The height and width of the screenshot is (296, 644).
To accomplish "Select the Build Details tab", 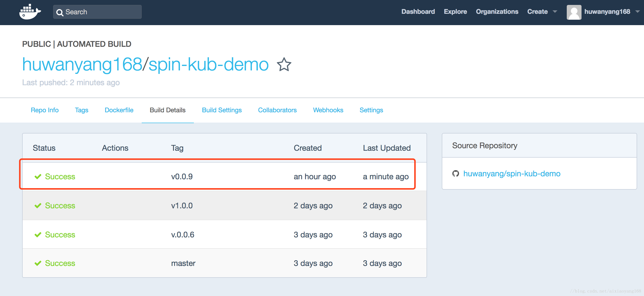I will tap(168, 110).
